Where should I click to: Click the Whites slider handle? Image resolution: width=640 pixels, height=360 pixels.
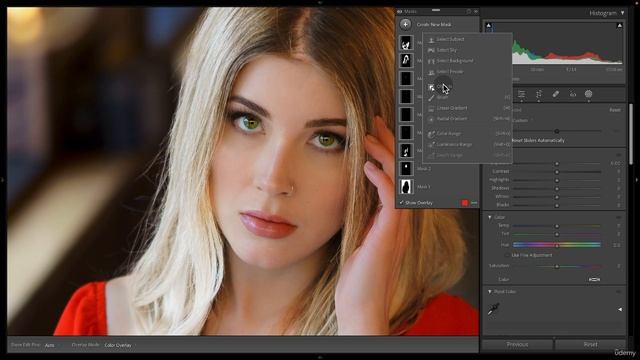tap(557, 197)
